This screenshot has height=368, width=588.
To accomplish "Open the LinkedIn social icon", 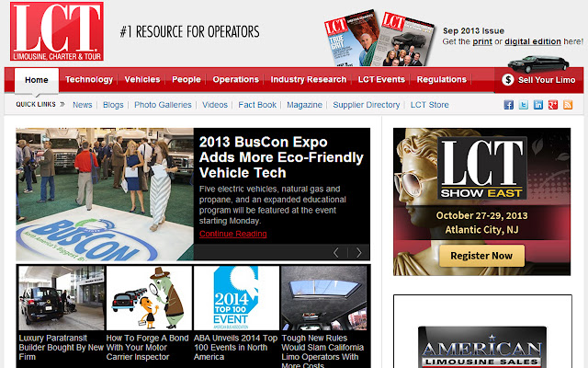I will [538, 105].
